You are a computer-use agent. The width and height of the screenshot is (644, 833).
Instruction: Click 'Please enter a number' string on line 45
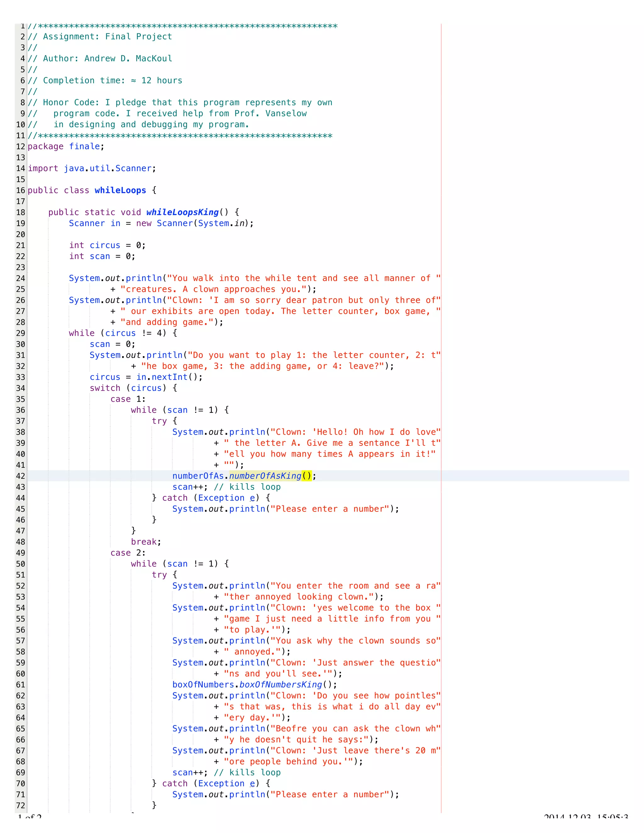pyautogui.click(x=330, y=509)
